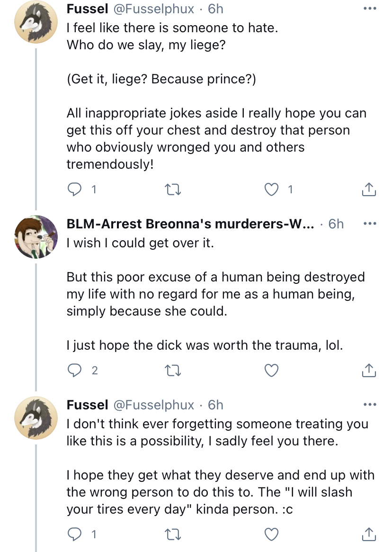Retweet the 'I wish I could get over it' tweet
The height and width of the screenshot is (552, 392).
(x=173, y=371)
